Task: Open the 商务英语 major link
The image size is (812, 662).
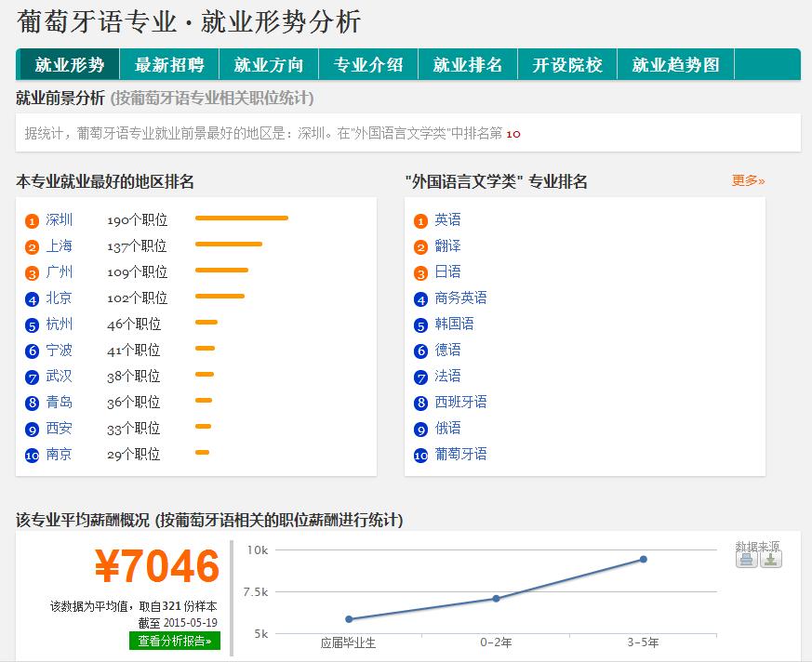Action: [x=460, y=298]
